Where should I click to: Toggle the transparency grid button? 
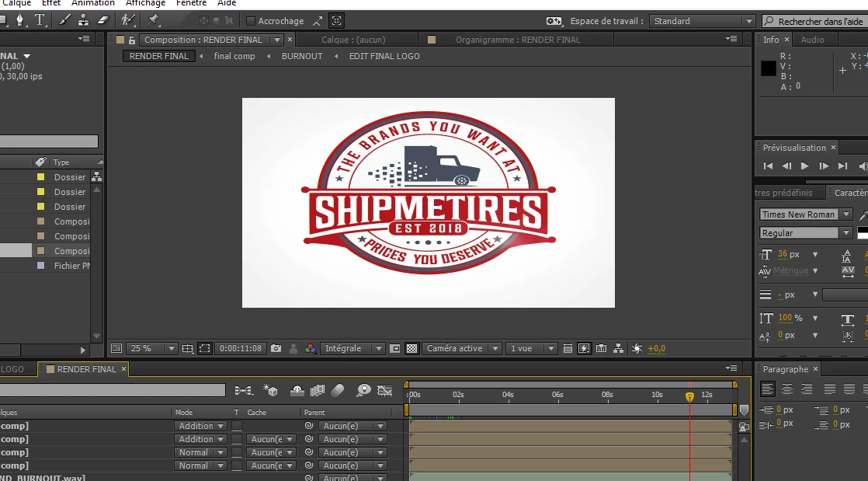click(x=411, y=349)
